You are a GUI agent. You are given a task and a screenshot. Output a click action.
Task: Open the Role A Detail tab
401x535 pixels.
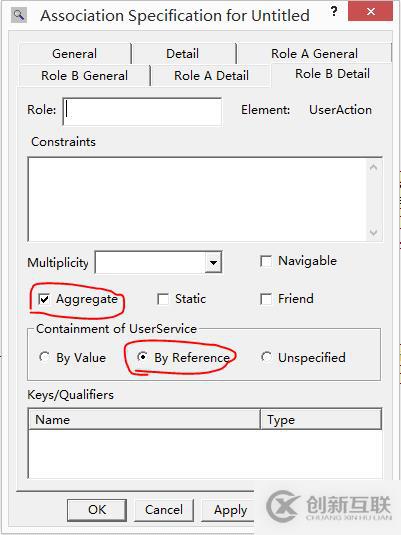point(211,75)
